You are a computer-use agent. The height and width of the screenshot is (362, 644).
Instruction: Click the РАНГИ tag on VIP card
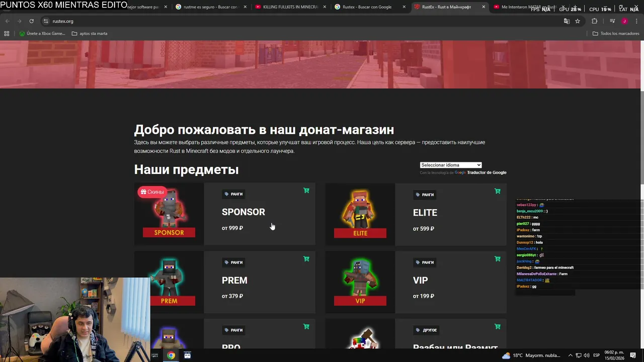click(x=425, y=262)
